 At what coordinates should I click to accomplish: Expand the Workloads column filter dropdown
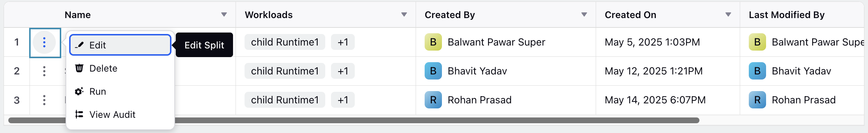pyautogui.click(x=404, y=15)
